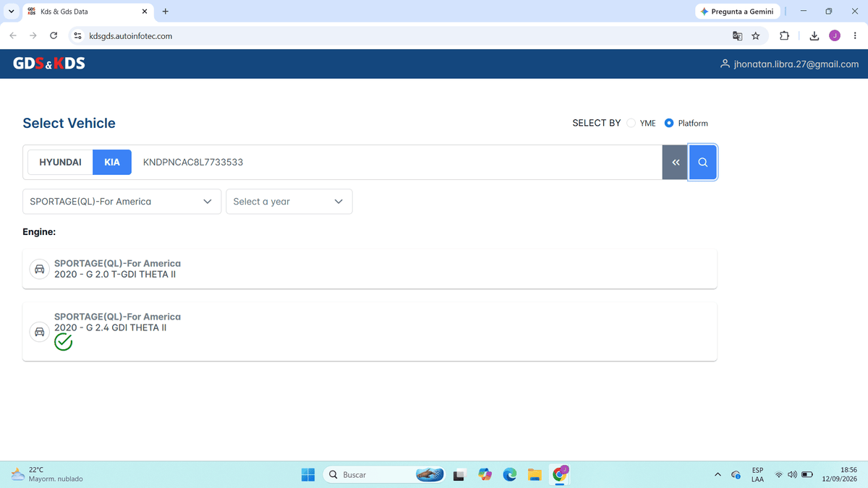Screen dimensions: 868x488
Task: Open a new browser tab
Action: click(x=166, y=12)
